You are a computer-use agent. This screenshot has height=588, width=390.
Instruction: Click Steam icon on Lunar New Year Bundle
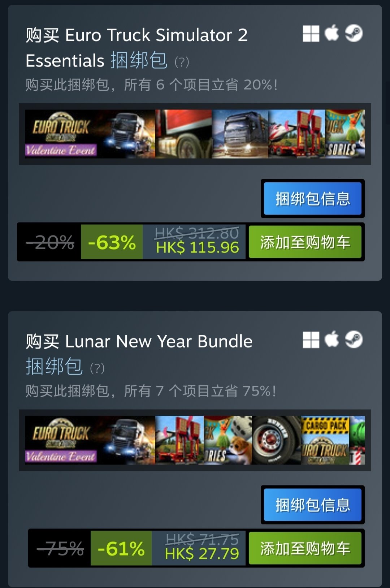coord(354,340)
